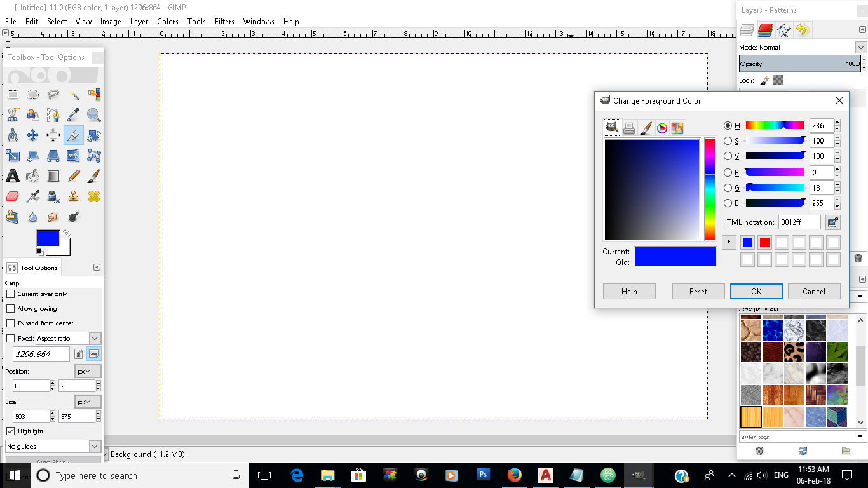
Task: Enable Allow growing checkbox
Action: (10, 309)
